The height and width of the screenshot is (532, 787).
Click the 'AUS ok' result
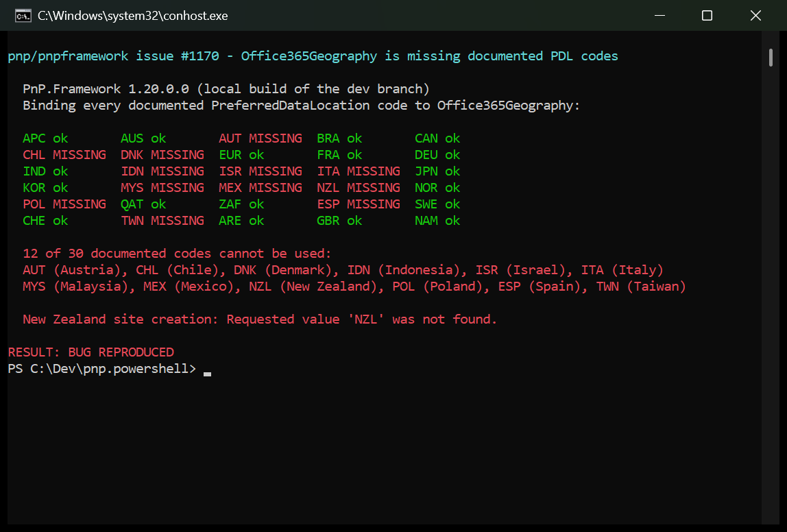(143, 138)
